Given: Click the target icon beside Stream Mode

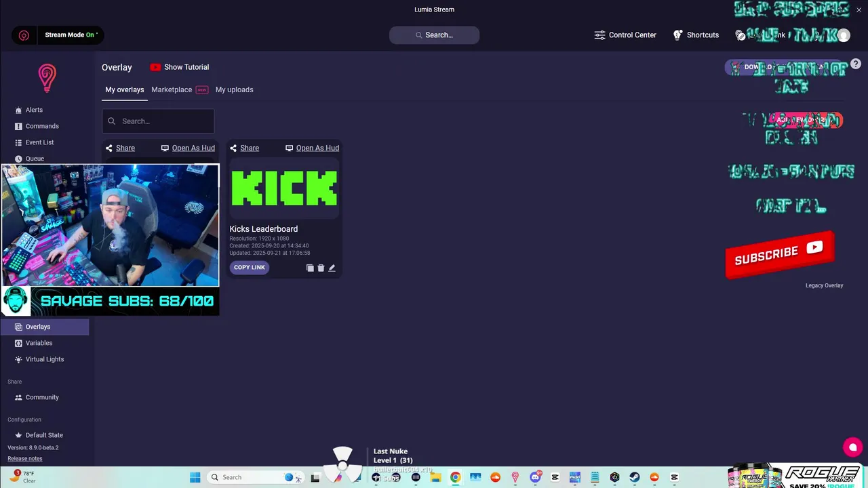Looking at the screenshot, I should (24, 35).
